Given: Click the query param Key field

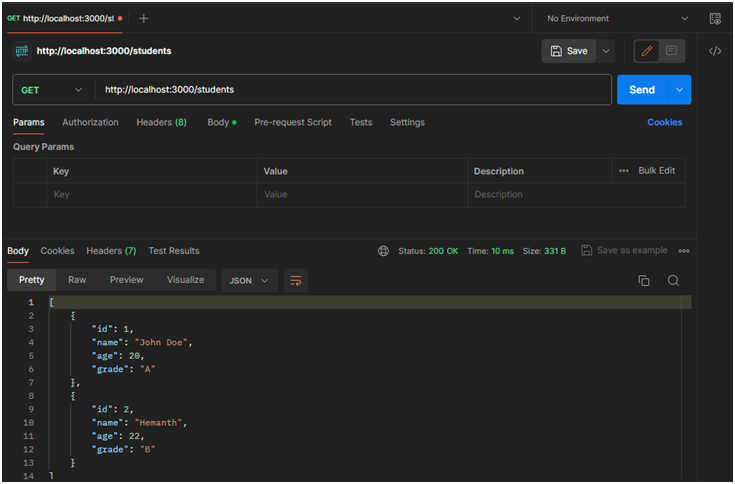Looking at the screenshot, I should [152, 195].
